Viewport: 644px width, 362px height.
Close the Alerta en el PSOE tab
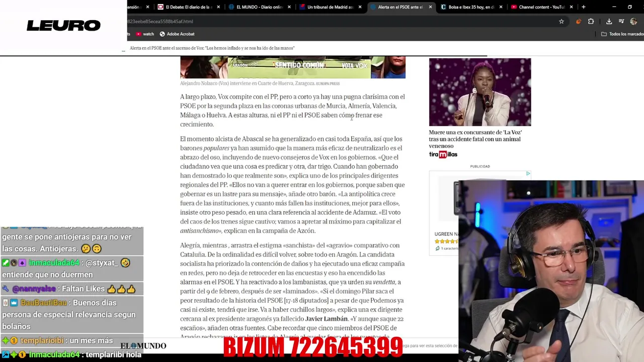[430, 7]
